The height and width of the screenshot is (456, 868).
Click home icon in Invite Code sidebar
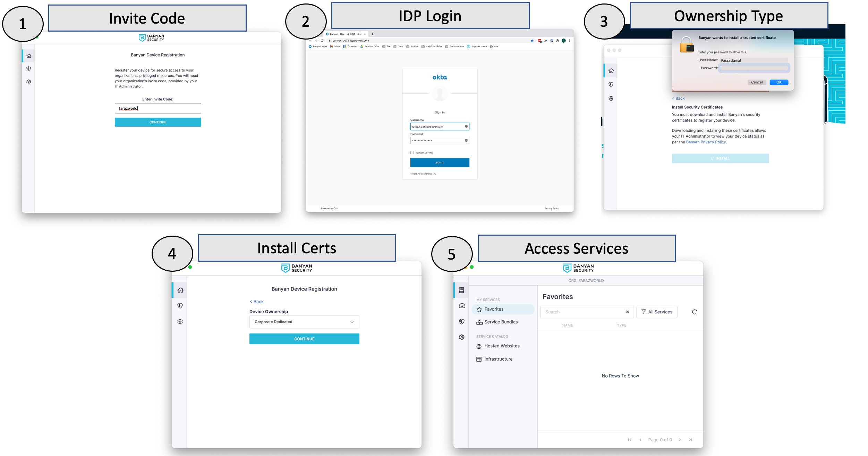click(x=29, y=56)
